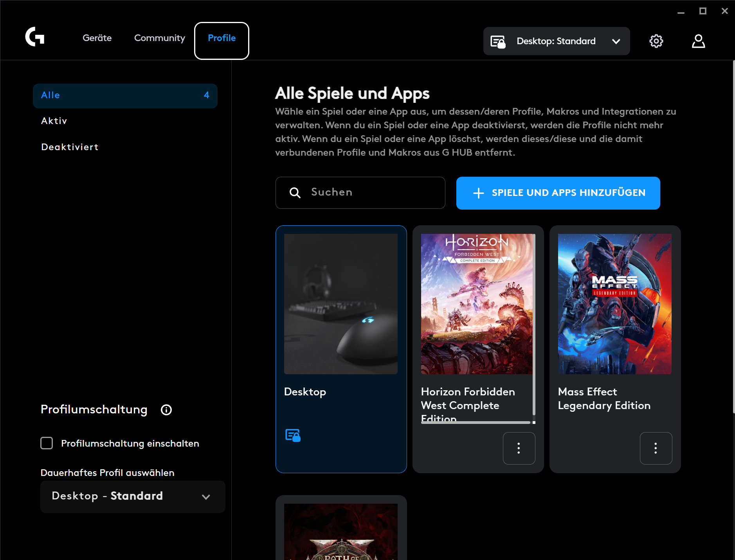Open the user account icon
This screenshot has height=560, width=735.
[699, 41]
